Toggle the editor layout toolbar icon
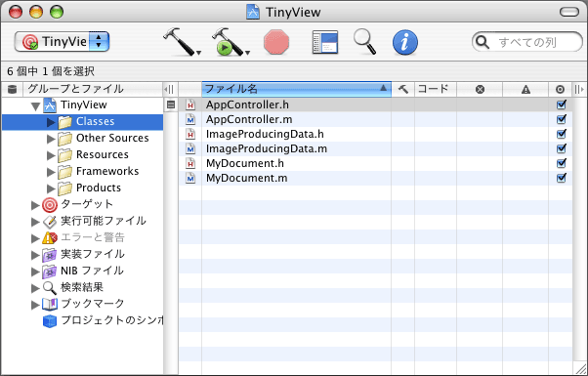The width and height of the screenshot is (588, 376). [x=324, y=42]
